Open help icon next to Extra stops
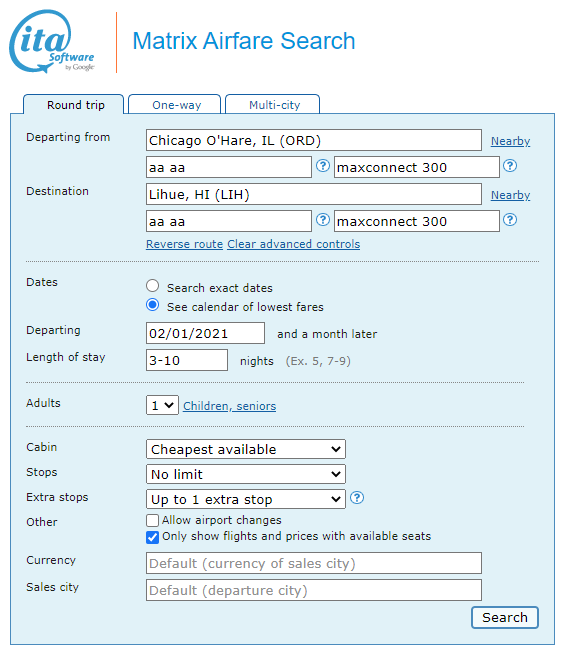 [x=357, y=498]
